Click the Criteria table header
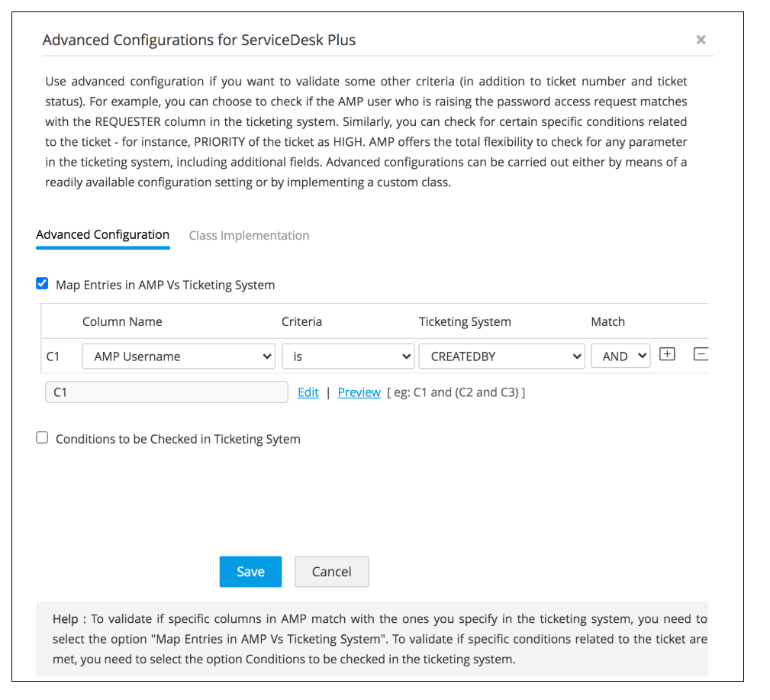This screenshot has height=700, width=770. (301, 321)
